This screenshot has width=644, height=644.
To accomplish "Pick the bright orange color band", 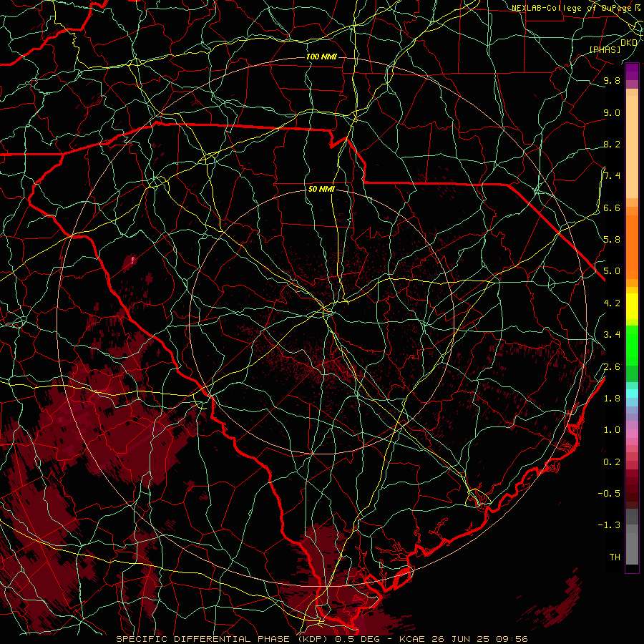I will (x=632, y=246).
